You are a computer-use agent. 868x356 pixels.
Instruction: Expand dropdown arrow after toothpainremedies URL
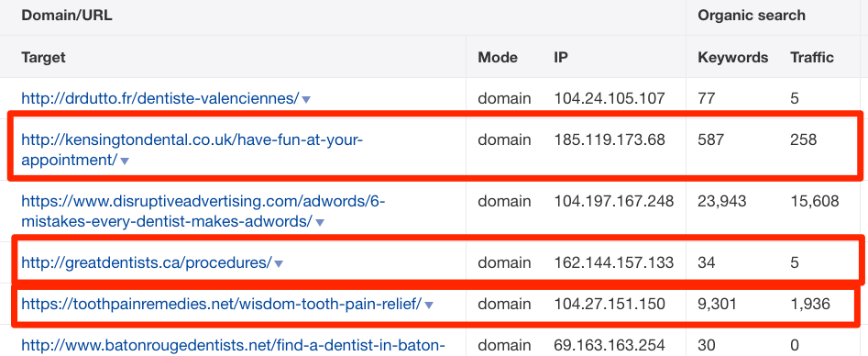pyautogui.click(x=428, y=305)
